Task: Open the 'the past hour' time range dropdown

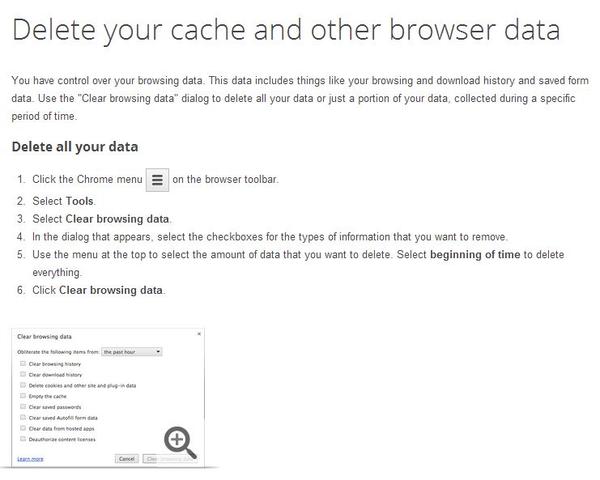Action: [132, 352]
